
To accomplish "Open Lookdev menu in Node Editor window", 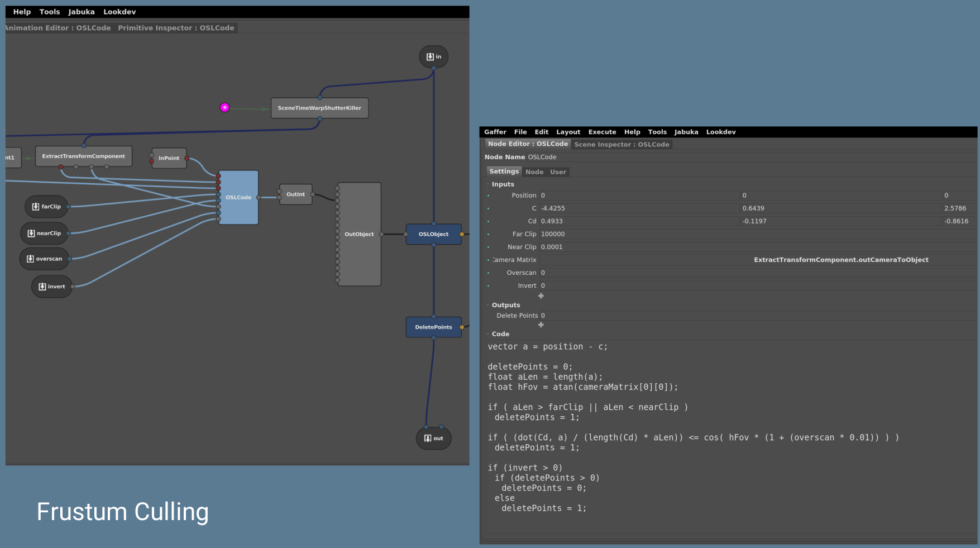I will click(721, 132).
